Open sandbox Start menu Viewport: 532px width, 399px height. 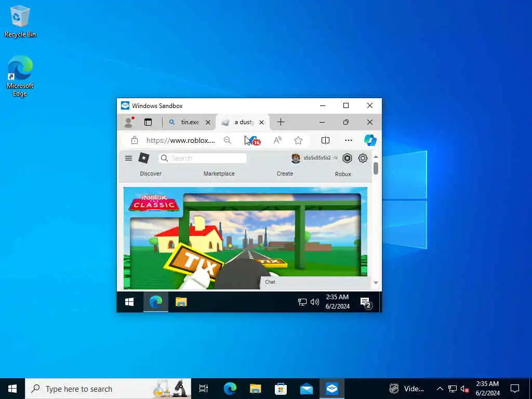coord(129,302)
